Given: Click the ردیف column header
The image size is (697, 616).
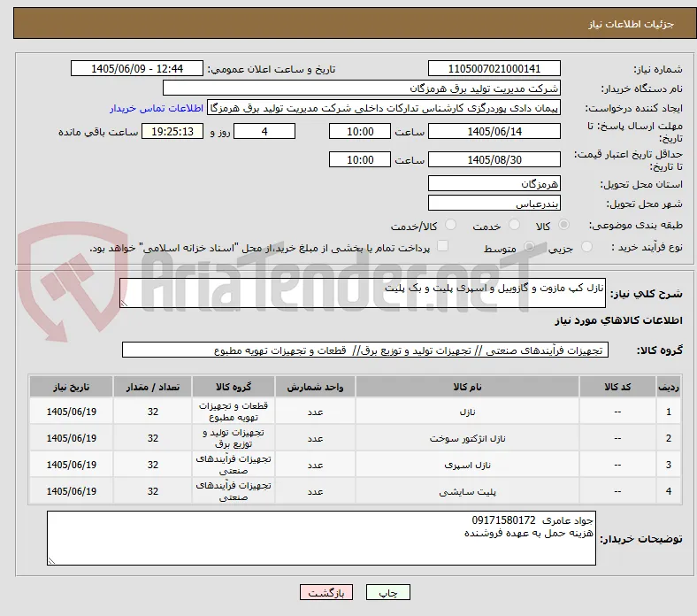Looking at the screenshot, I should coord(668,387).
